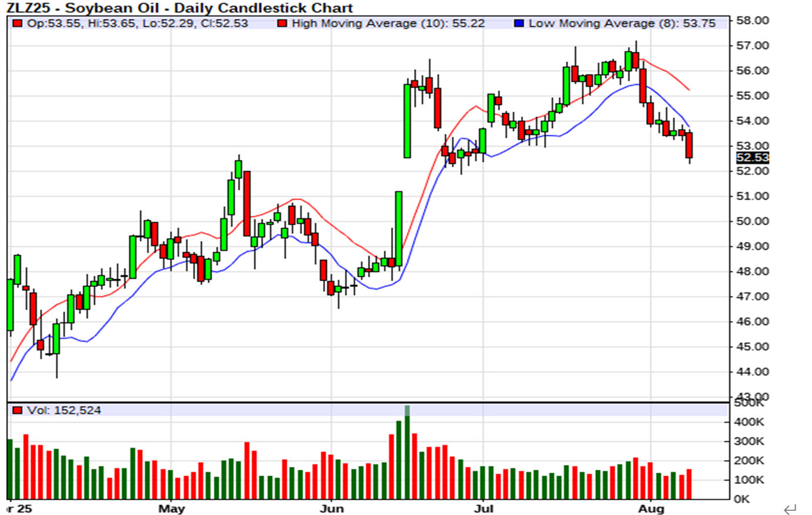Screen dimensions: 812x515
Task: Click the 500K volume axis label
Action: pyautogui.click(x=749, y=403)
